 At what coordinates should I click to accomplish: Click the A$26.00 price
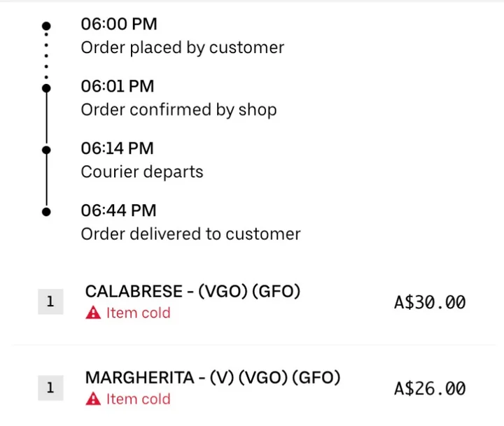(430, 388)
